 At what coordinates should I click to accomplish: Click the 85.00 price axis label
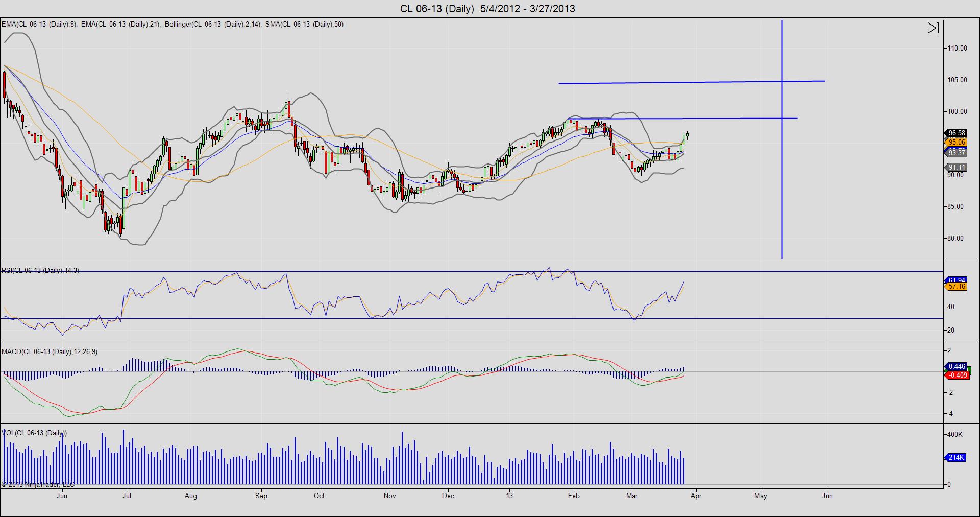click(x=955, y=206)
